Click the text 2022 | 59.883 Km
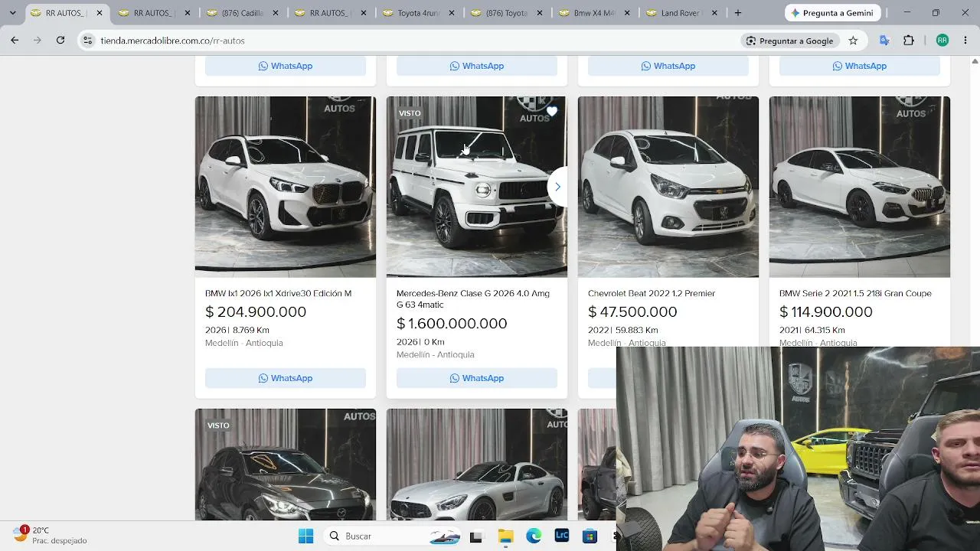This screenshot has height=551, width=980. click(x=623, y=330)
